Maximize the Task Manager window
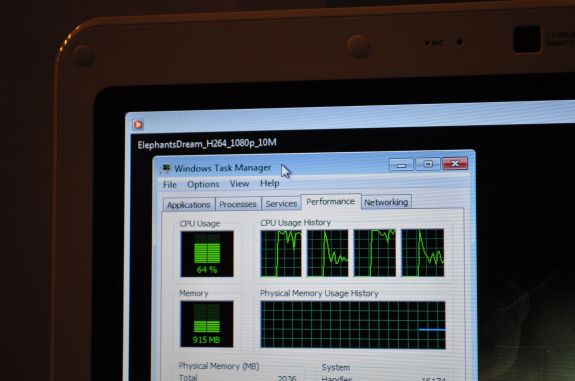575x381 pixels. coord(428,164)
